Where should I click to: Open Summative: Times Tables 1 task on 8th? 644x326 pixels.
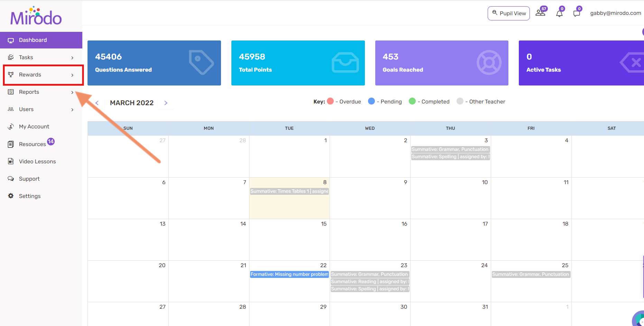pos(289,191)
